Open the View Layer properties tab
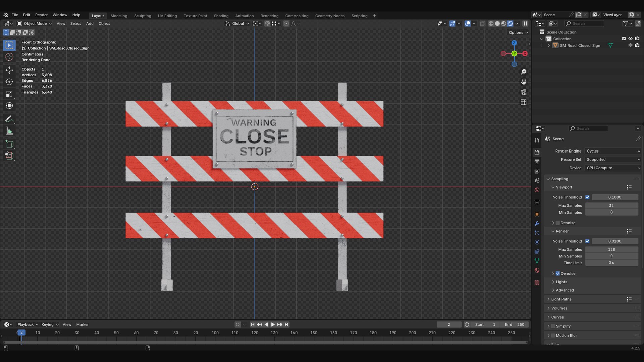 (537, 171)
